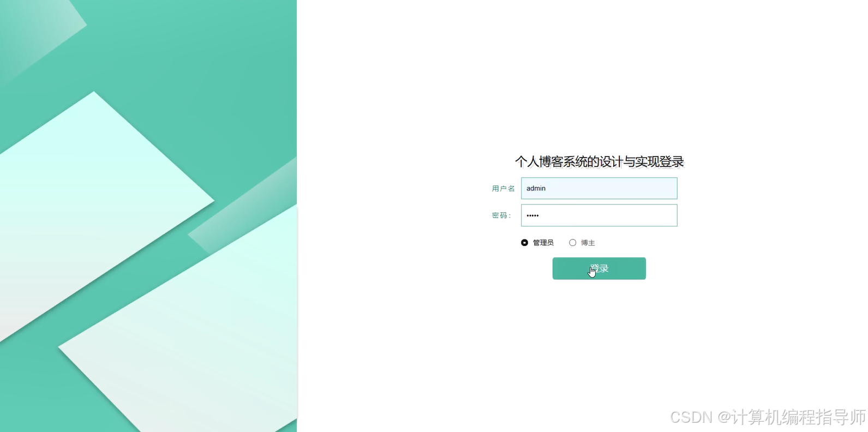
Task: Click the 密码 field label
Action: tap(501, 215)
